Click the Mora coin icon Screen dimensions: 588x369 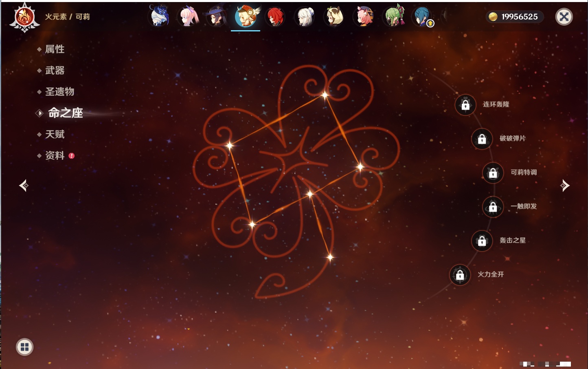point(493,17)
